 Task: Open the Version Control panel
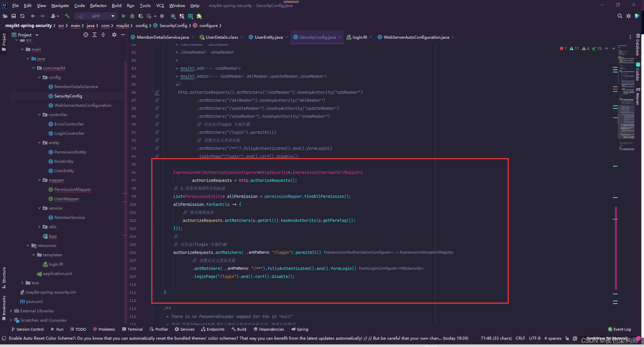27,329
